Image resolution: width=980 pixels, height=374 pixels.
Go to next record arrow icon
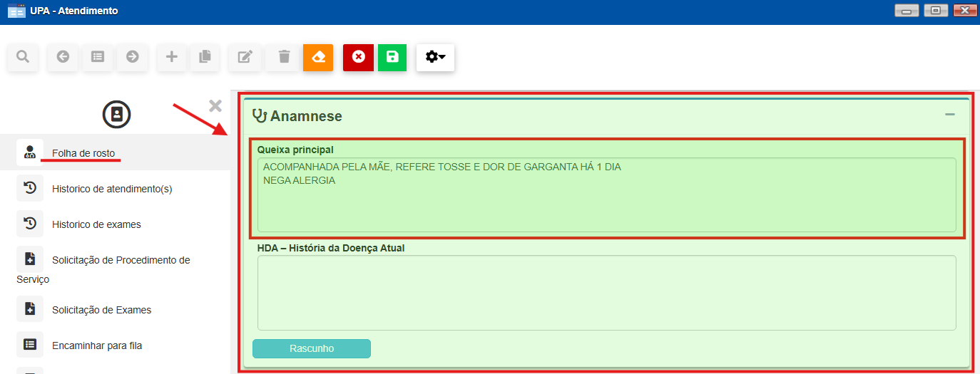(x=133, y=57)
